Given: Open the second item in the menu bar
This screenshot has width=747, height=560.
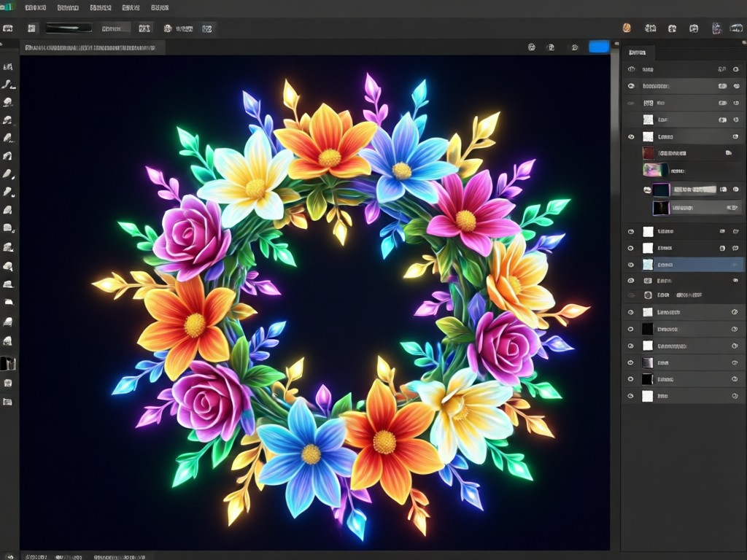Looking at the screenshot, I should tap(68, 7).
